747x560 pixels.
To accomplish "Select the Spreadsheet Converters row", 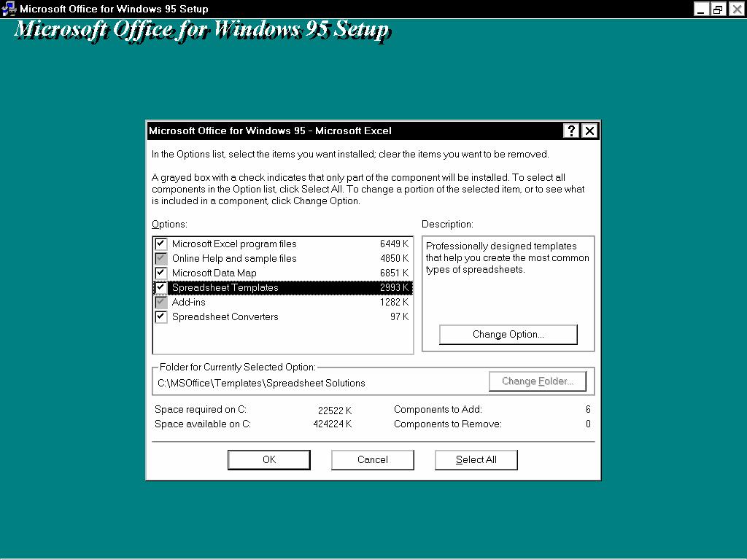I will coord(282,316).
